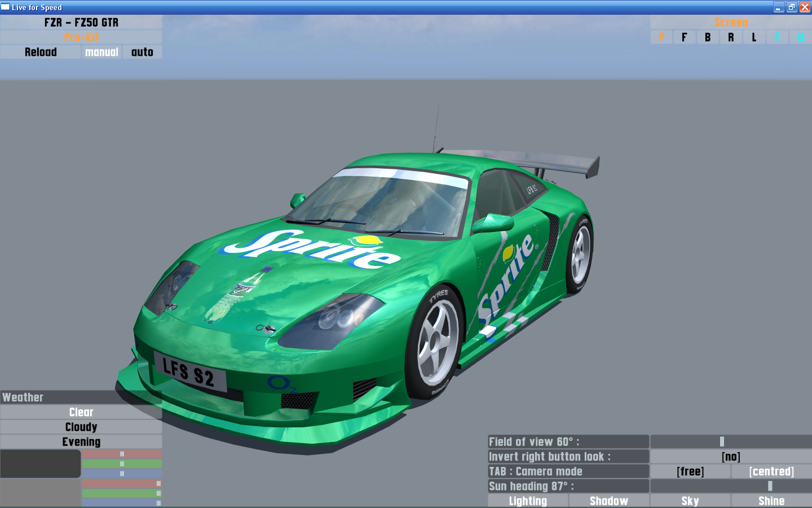Open the Shine tab
The height and width of the screenshot is (508, 812).
(771, 501)
